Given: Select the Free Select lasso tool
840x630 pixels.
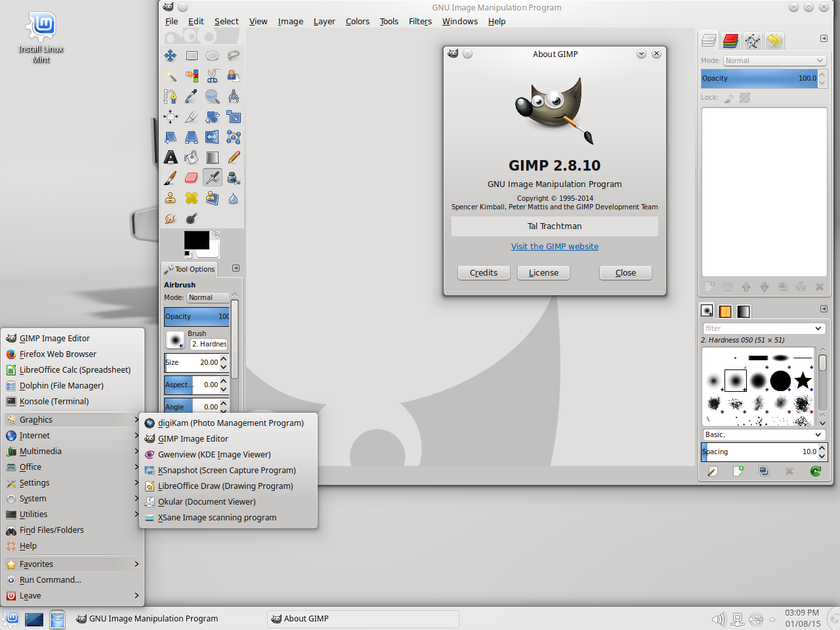Looking at the screenshot, I should click(x=234, y=56).
